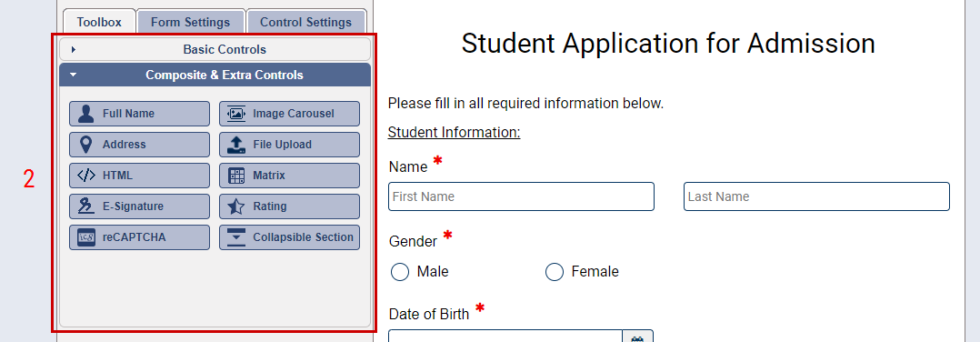980x342 pixels.
Task: Select the Male radio button
Action: 400,272
